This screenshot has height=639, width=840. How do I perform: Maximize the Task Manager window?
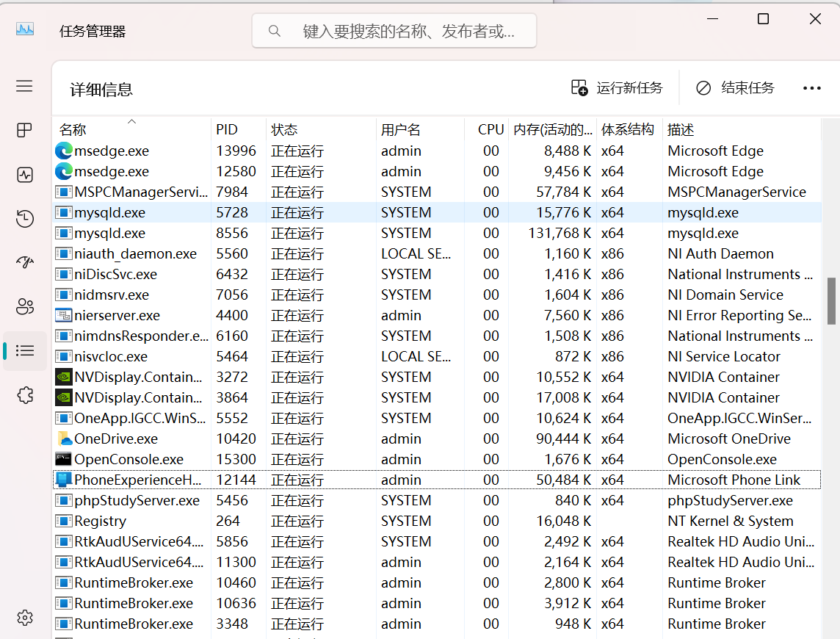click(x=763, y=19)
